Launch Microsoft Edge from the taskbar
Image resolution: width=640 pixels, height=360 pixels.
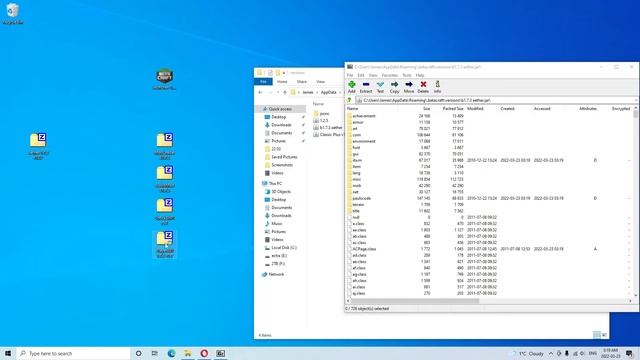click(x=171, y=353)
